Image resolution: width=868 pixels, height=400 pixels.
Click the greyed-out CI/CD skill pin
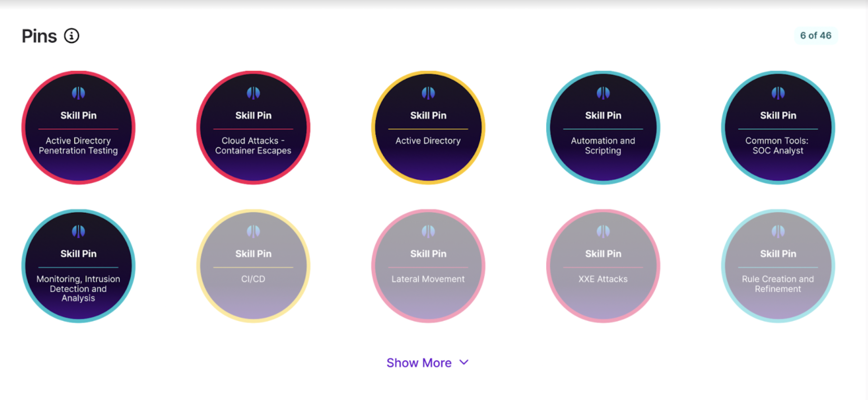pos(253,266)
